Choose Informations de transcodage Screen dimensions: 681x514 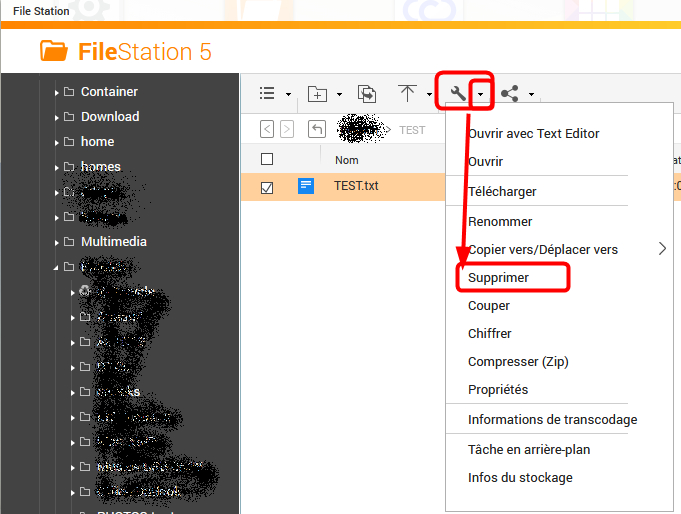tap(552, 420)
